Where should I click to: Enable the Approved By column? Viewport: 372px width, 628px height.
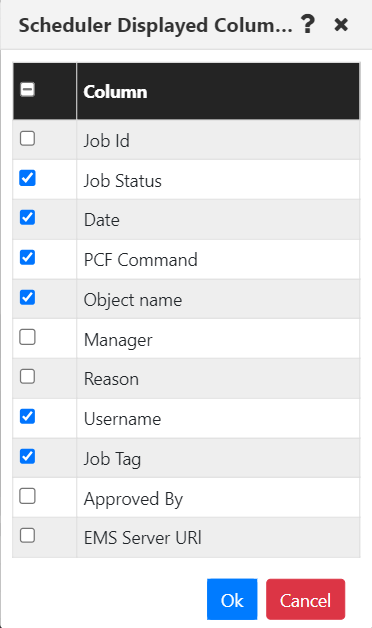(x=27, y=496)
